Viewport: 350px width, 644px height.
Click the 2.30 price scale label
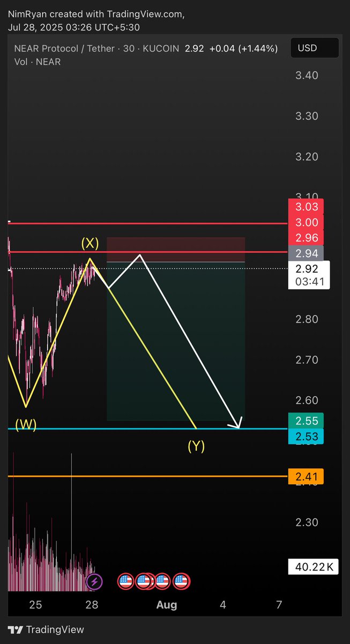tap(307, 522)
